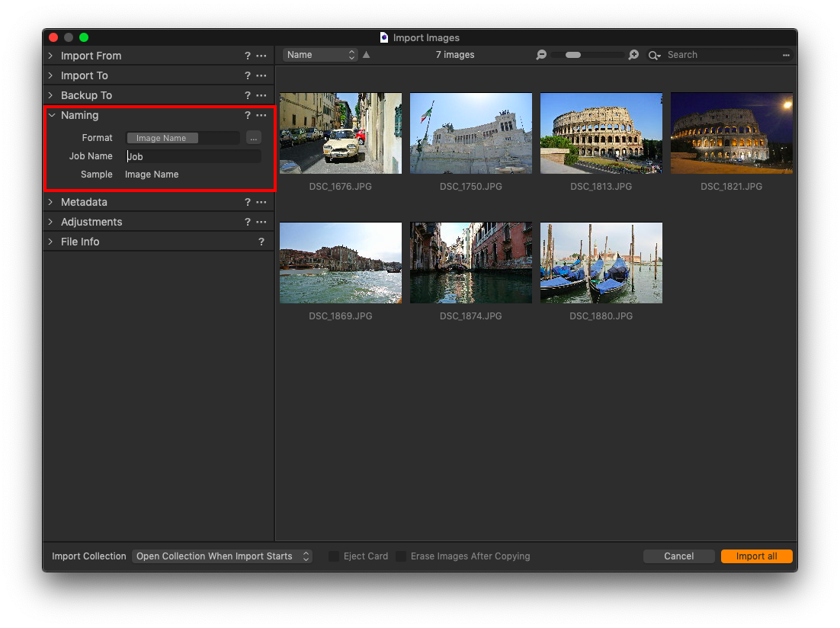Open help for File Info panel
The width and height of the screenshot is (840, 628).
[261, 242]
